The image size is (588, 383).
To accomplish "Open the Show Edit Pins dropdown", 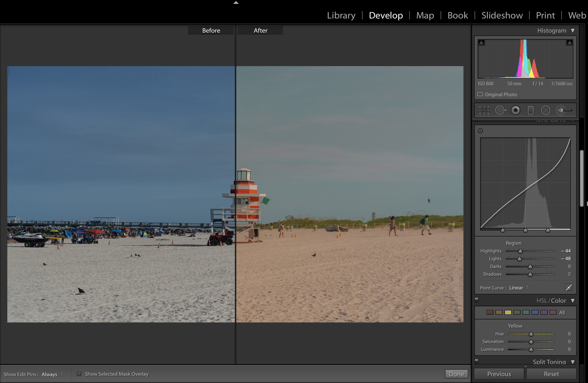I will tap(52, 374).
